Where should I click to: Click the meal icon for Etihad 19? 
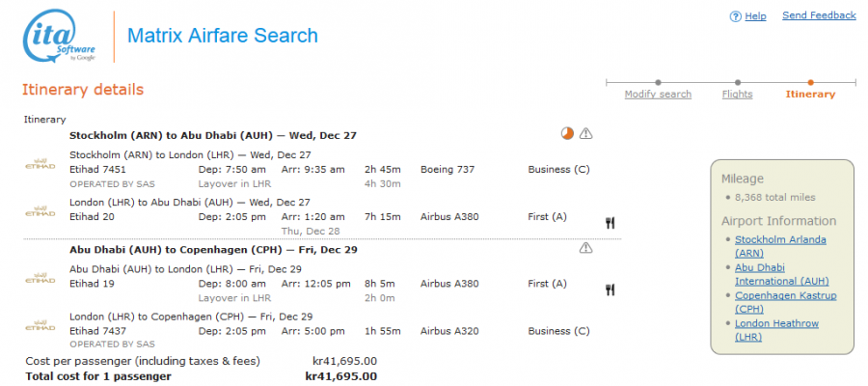[x=610, y=289]
